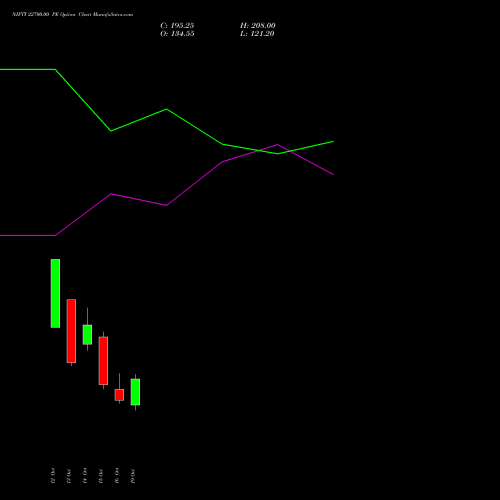Click the 13 Oct date label

coord(69,476)
